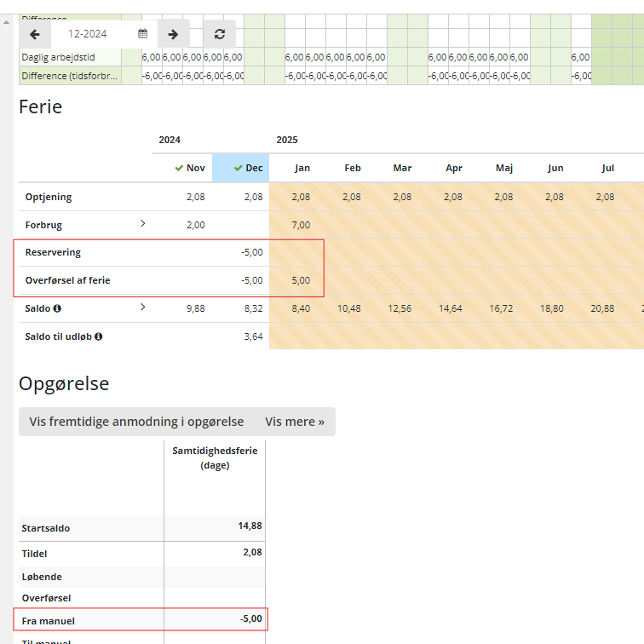
Task: Click the Forbrug 7,00 value in Jan
Action: [302, 225]
